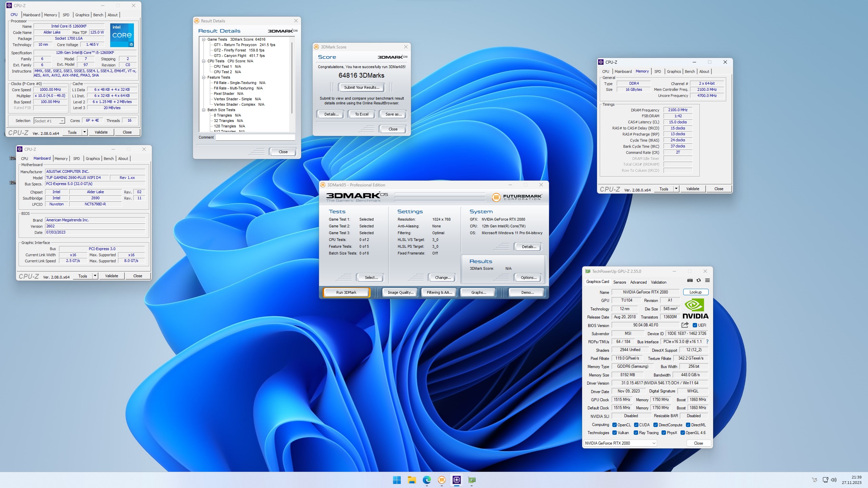Click the Result Details tree scrollbar
This screenshot has height=488, width=868.
coord(292,78)
